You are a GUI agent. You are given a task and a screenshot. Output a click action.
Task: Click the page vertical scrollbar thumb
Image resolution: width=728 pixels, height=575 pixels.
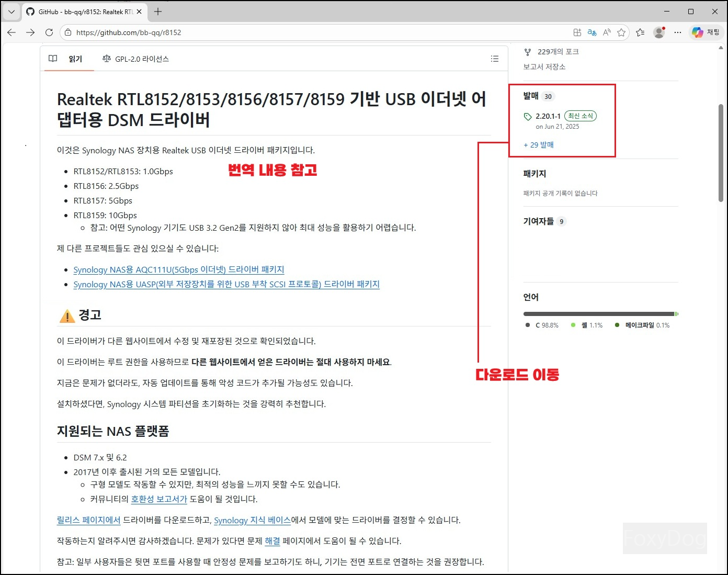pos(721,153)
